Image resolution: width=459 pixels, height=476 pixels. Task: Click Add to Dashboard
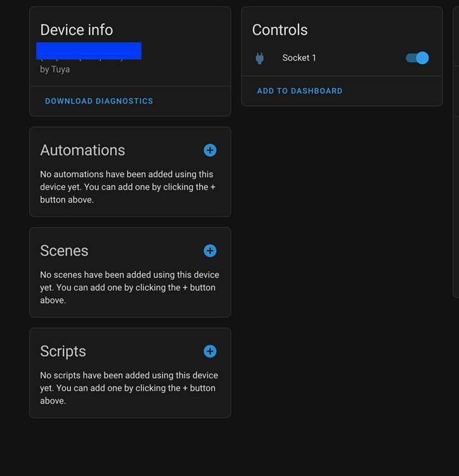(x=299, y=91)
